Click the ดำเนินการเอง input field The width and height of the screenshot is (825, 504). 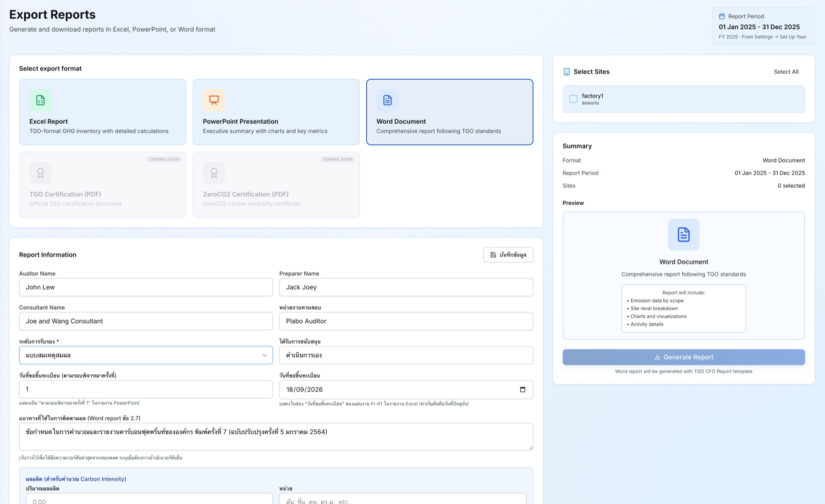point(406,355)
